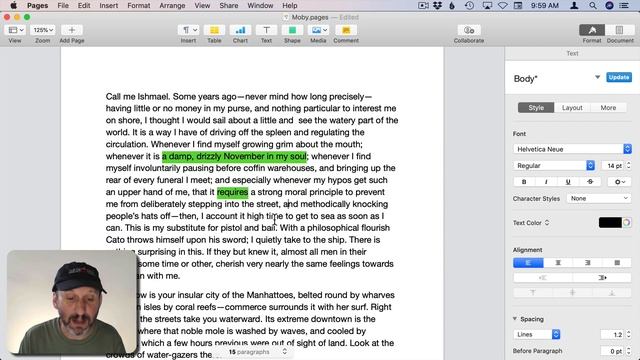Center align text
Viewport: 640px width, 360px height.
558,263
